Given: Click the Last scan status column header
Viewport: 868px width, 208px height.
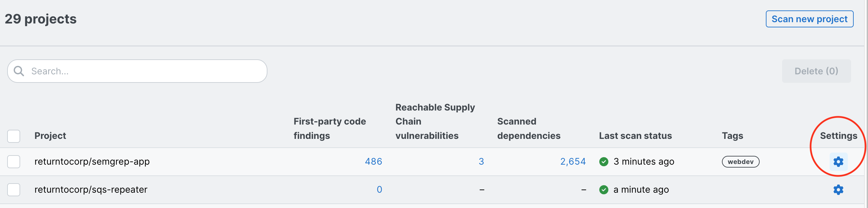Looking at the screenshot, I should [x=635, y=136].
